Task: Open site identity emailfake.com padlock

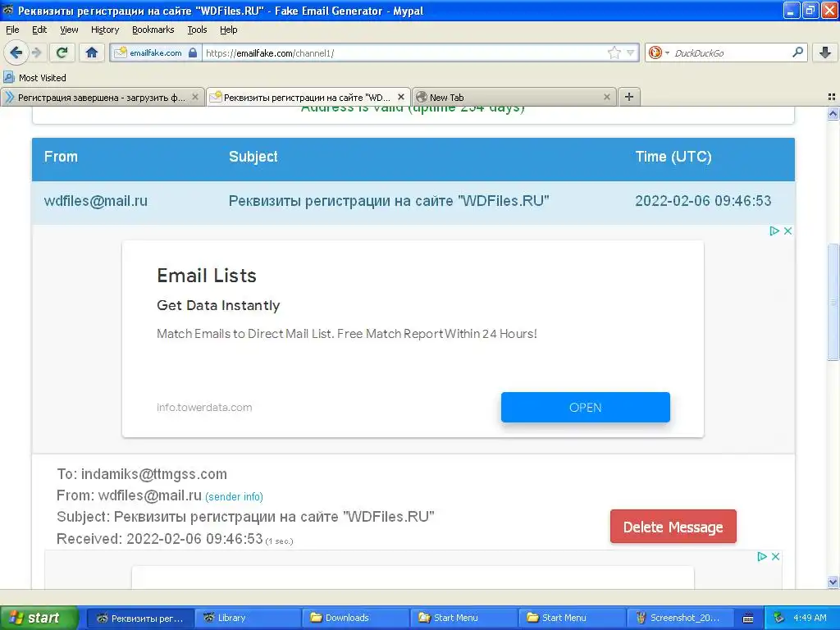Action: tap(156, 52)
